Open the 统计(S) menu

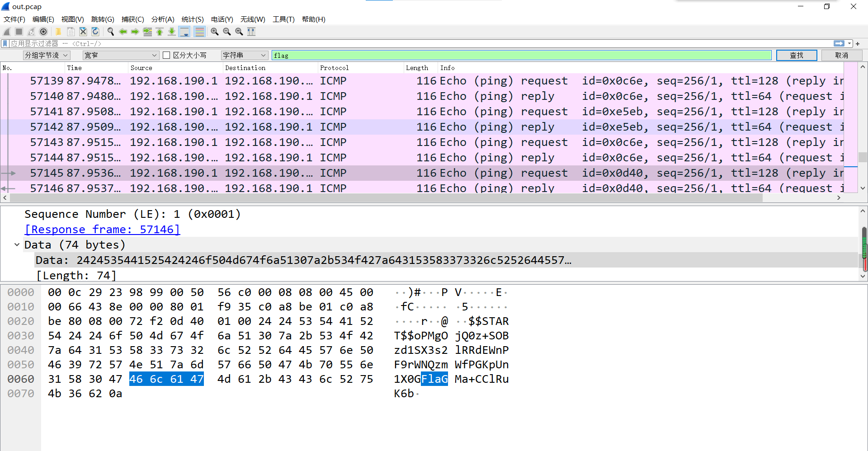click(x=192, y=19)
